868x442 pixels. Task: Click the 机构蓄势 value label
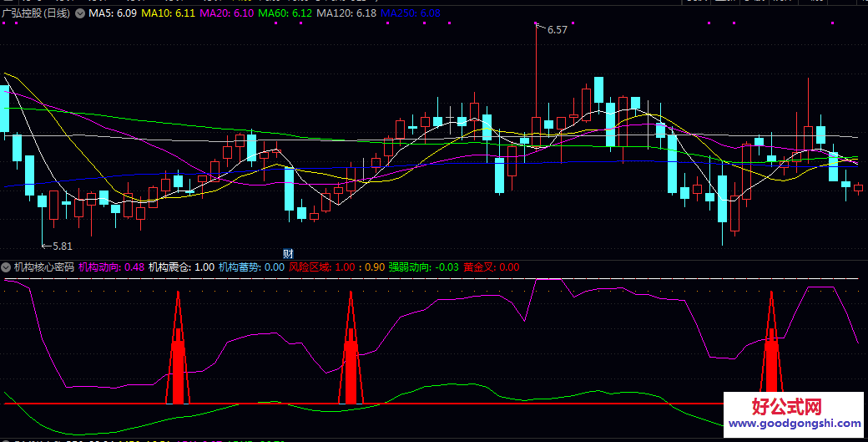click(x=251, y=267)
